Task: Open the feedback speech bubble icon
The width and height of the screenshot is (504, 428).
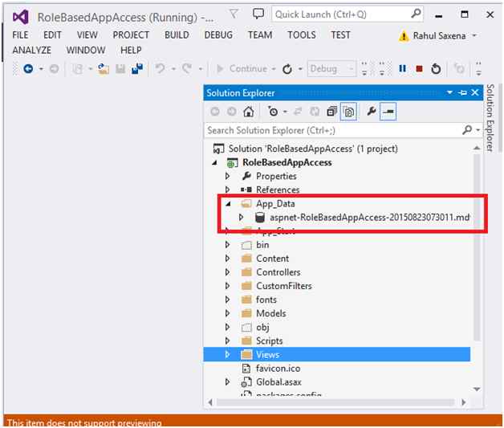Action: [258, 14]
